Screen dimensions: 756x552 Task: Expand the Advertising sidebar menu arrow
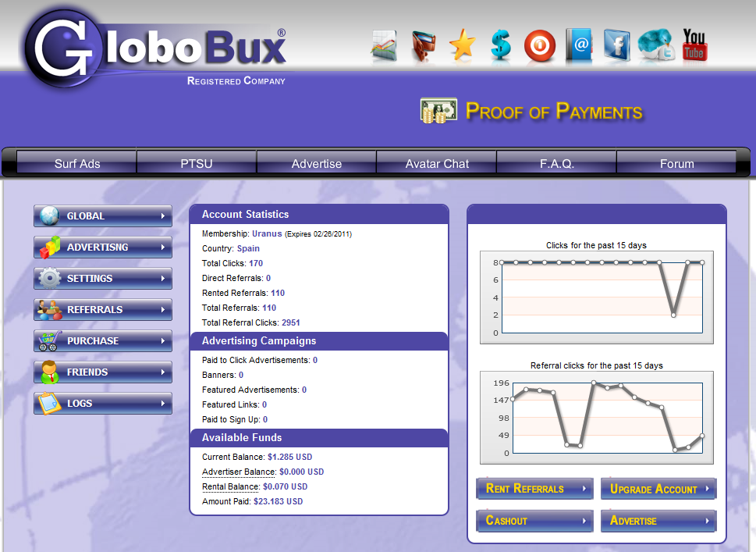tap(163, 247)
